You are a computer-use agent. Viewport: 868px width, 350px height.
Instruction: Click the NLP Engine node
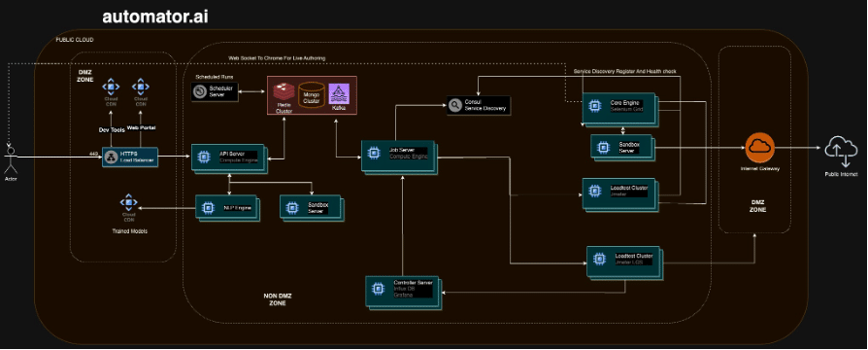point(228,209)
